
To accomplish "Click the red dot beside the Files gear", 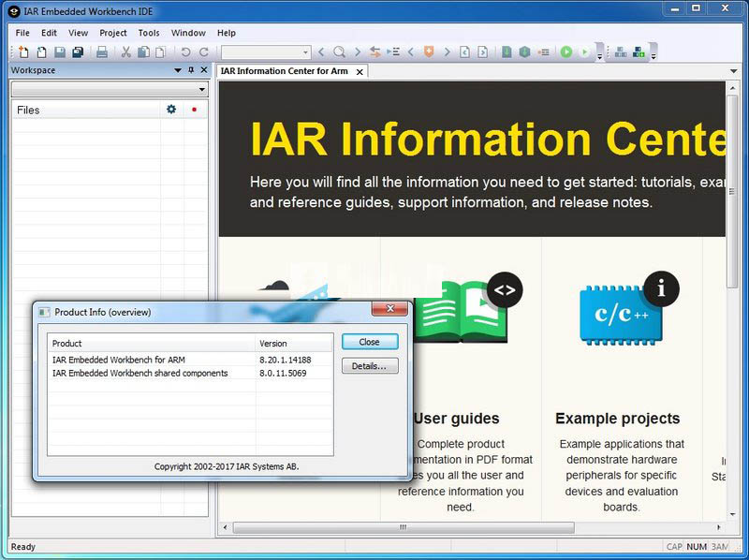I will coord(194,109).
